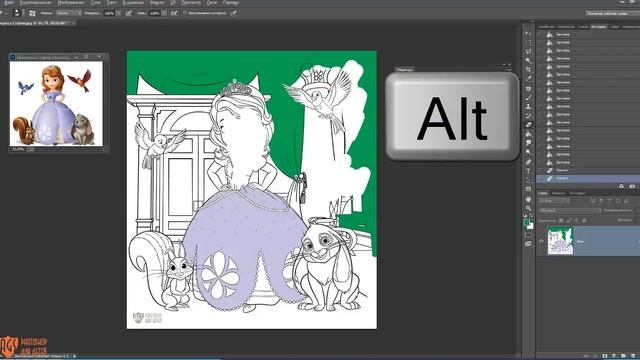Open the Изображение menu
Screen dimensions: 640x360
[x=71, y=2]
